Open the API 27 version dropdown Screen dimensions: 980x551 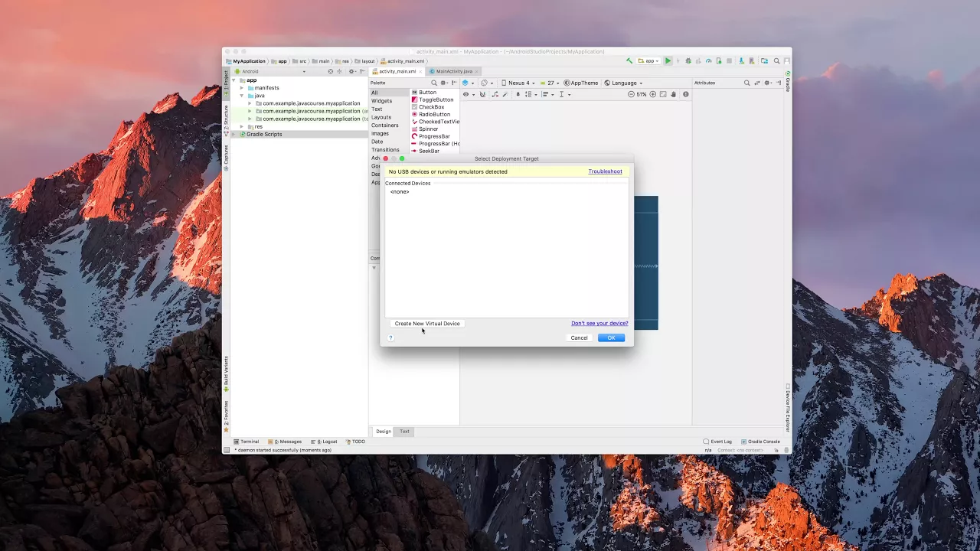549,83
